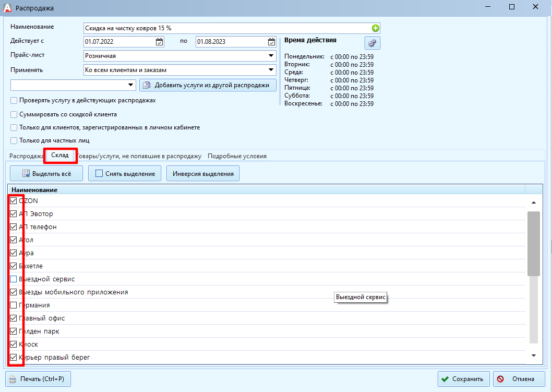Viewport: 552px width, 392px height.
Task: Click the Снять выделение dashed square icon
Action: [x=99, y=174]
